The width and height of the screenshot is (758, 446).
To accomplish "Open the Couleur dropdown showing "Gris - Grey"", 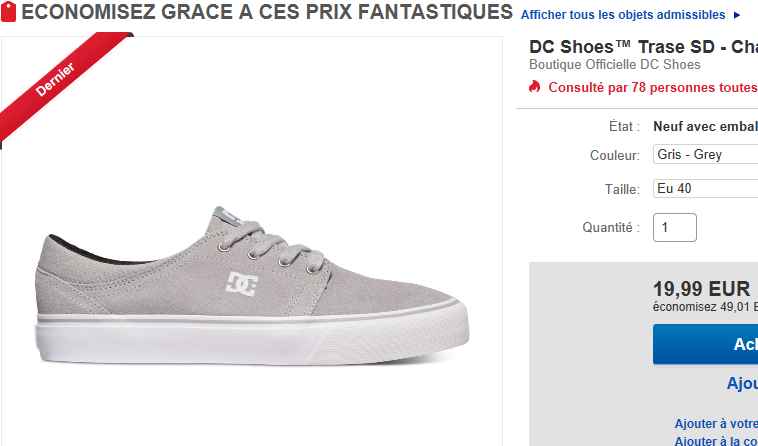I will coord(705,155).
